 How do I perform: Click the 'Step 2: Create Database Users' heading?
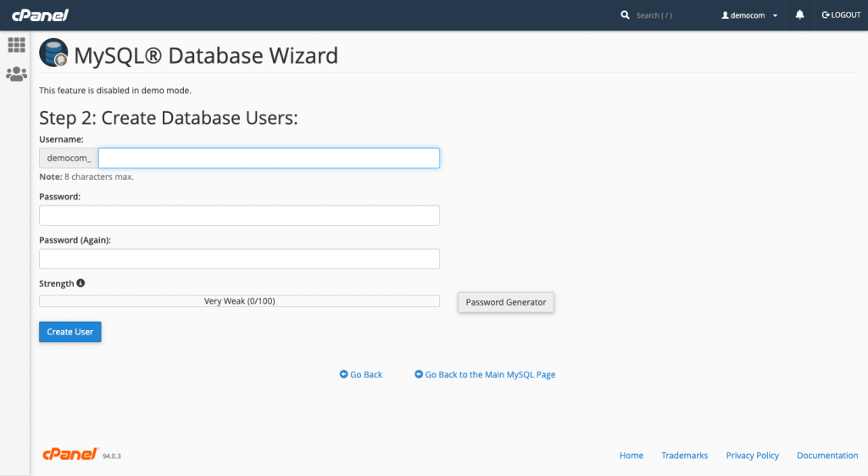pyautogui.click(x=169, y=118)
